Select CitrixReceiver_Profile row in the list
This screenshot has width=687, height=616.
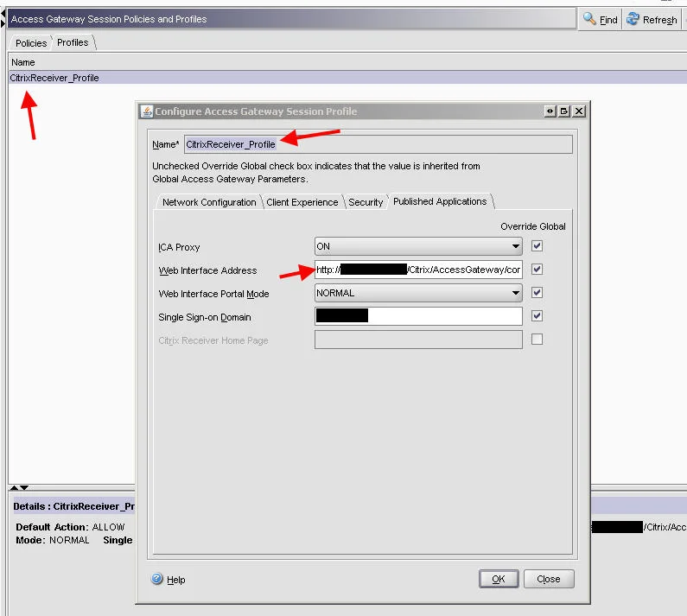pyautogui.click(x=347, y=78)
